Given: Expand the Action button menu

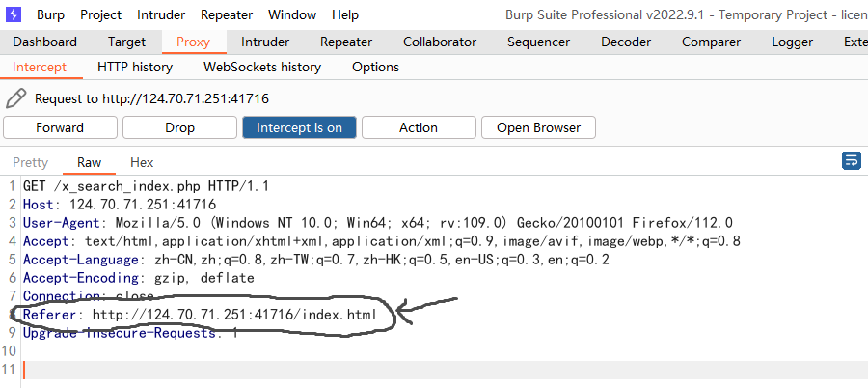Looking at the screenshot, I should click(x=419, y=127).
